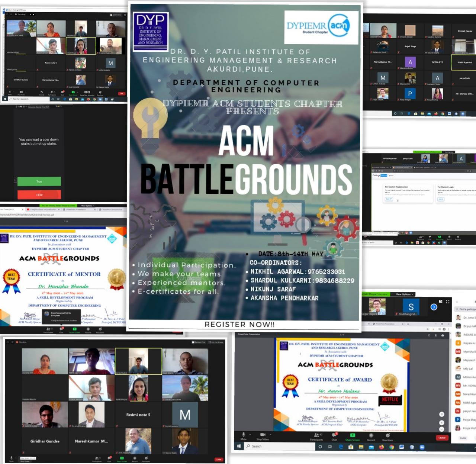Select Manisha in the participants list

coord(466,351)
